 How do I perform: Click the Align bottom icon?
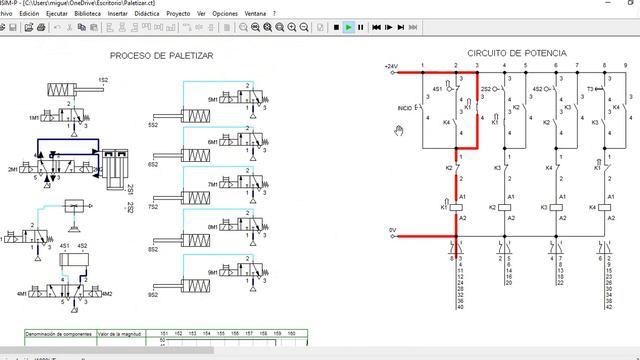pyautogui.click(x=171, y=27)
